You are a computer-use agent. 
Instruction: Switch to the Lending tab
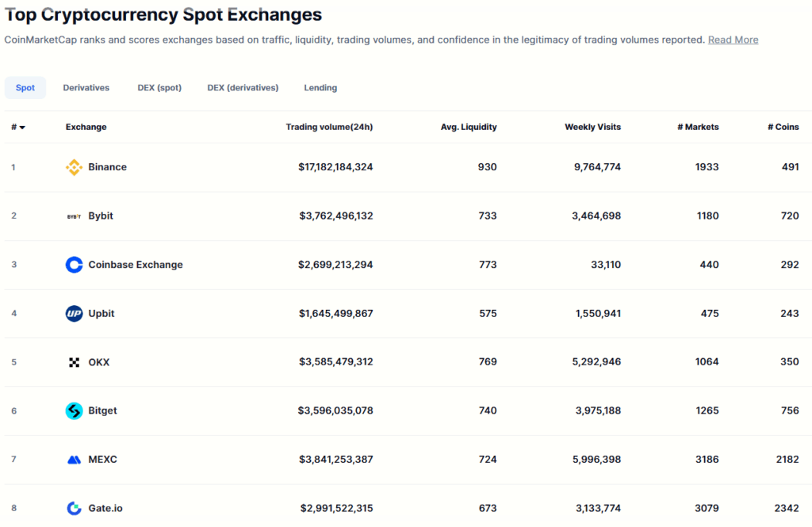pos(320,87)
